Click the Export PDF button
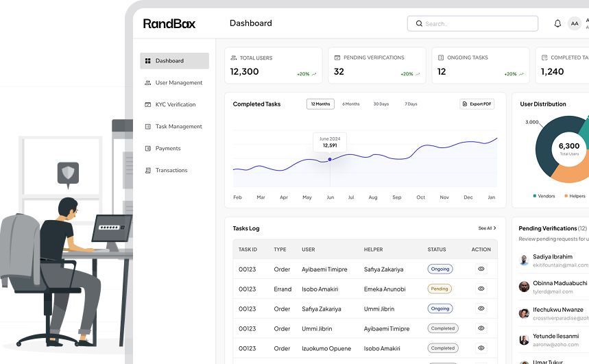589x364 pixels. 477,104
